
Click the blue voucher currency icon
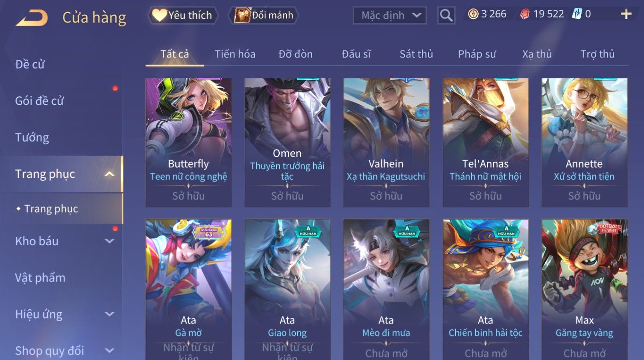[577, 14]
